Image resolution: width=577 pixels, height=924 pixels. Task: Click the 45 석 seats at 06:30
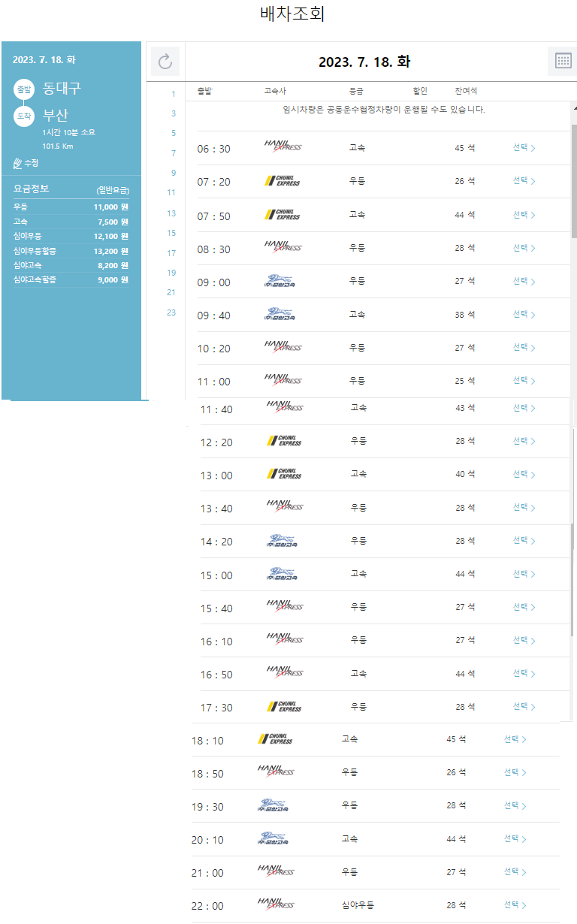465,148
